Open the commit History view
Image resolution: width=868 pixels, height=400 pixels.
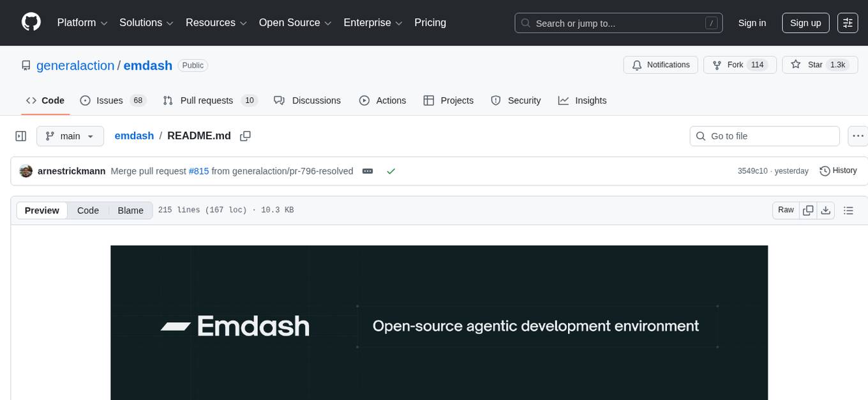[x=838, y=171]
